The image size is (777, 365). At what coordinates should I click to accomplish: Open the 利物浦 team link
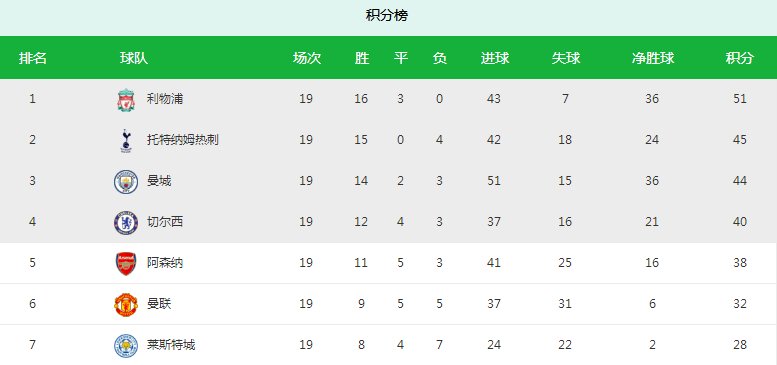[x=165, y=99]
